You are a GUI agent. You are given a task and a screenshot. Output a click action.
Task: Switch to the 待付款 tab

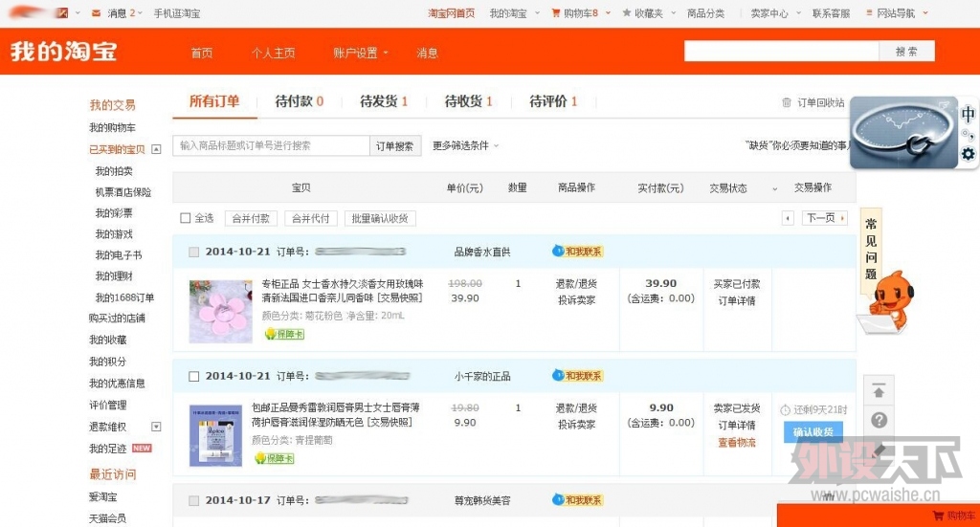coord(300,101)
